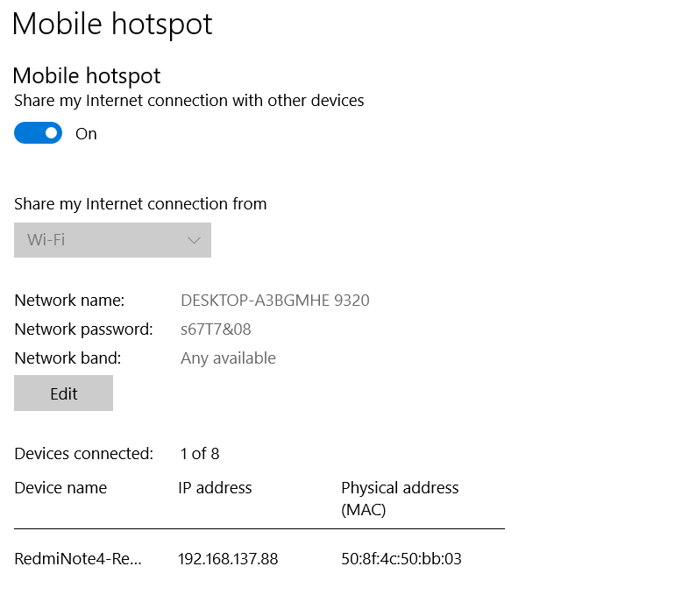Screen dimensions: 675x616
Task: Click the Network band label
Action: pyautogui.click(x=67, y=358)
